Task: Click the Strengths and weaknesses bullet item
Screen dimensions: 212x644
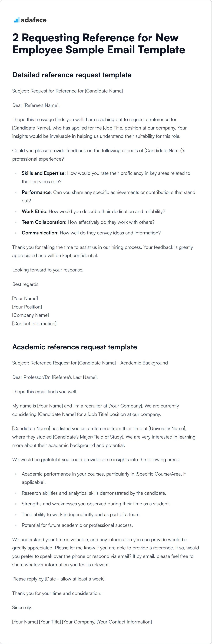Action: pos(95,504)
